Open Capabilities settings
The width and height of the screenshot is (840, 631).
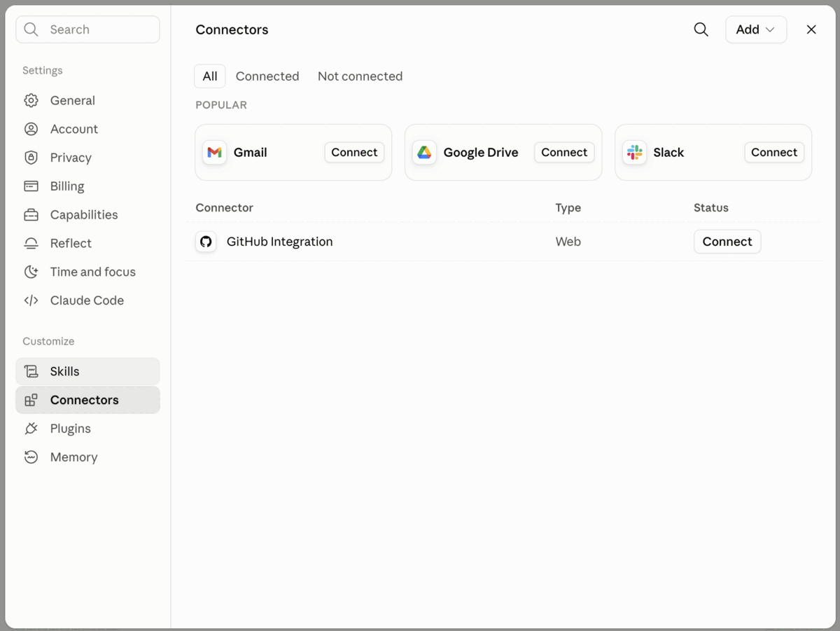click(x=87, y=215)
